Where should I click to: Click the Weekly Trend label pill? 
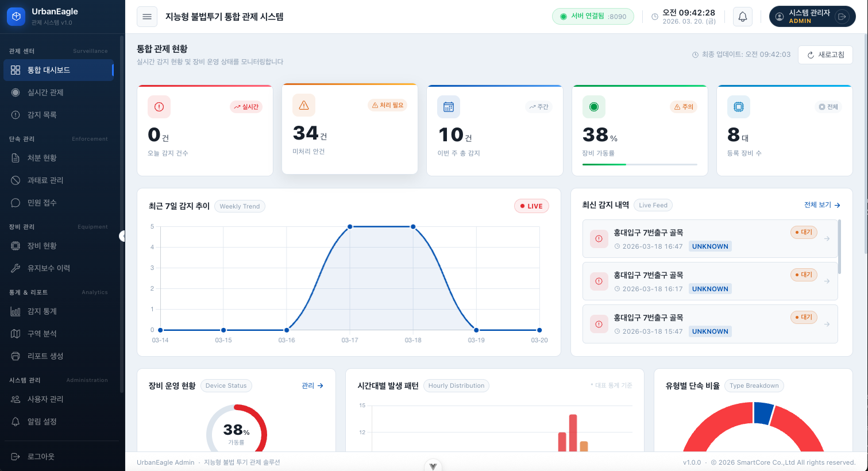pyautogui.click(x=240, y=206)
